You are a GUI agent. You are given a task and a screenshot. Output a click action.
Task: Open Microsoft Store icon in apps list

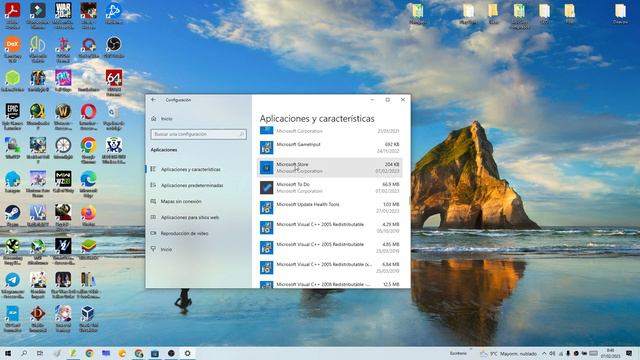(267, 167)
